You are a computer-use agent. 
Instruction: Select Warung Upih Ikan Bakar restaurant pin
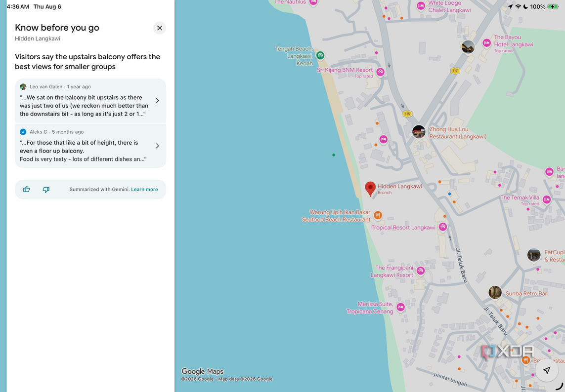tap(377, 216)
